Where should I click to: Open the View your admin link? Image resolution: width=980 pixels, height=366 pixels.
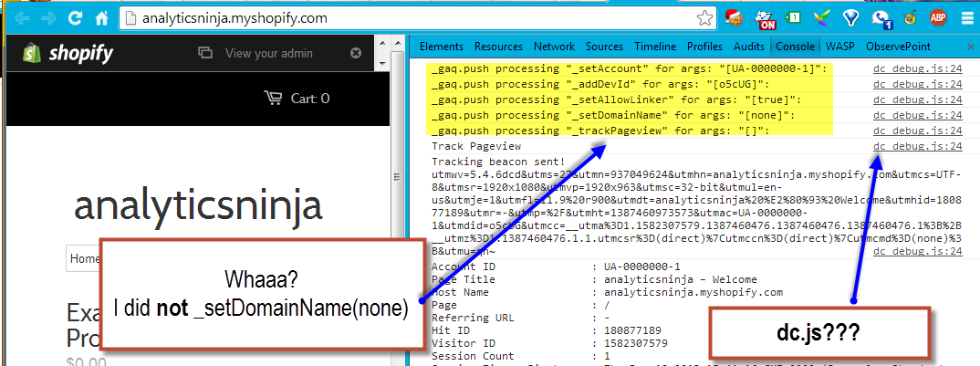click(x=269, y=53)
